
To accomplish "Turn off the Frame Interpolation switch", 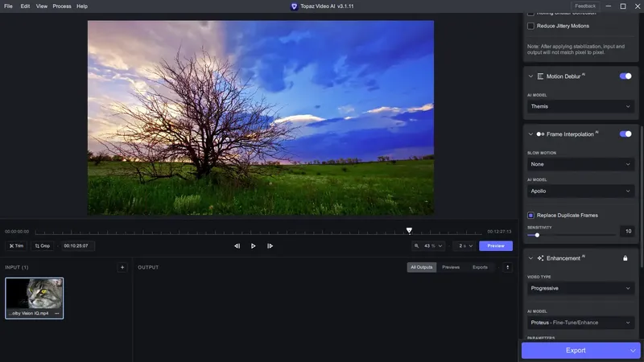I will pyautogui.click(x=625, y=134).
